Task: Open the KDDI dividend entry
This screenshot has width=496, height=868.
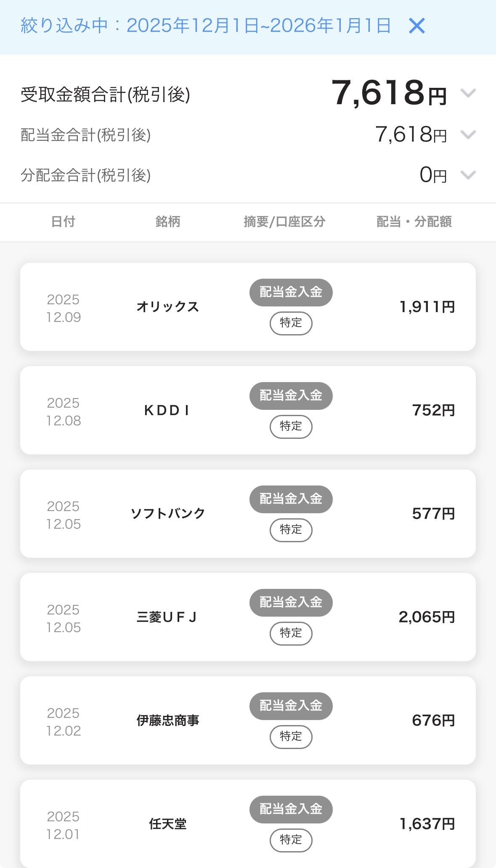Action: (x=167, y=410)
